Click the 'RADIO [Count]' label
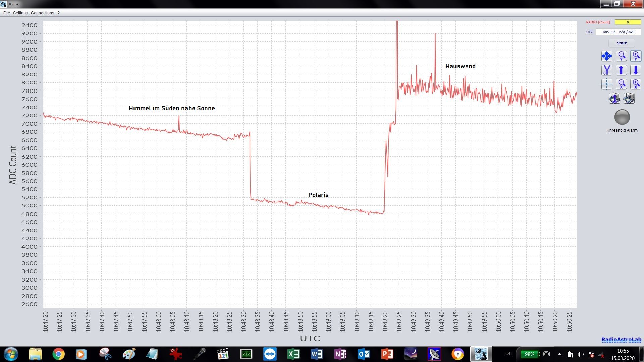The image size is (644, 362). [598, 22]
